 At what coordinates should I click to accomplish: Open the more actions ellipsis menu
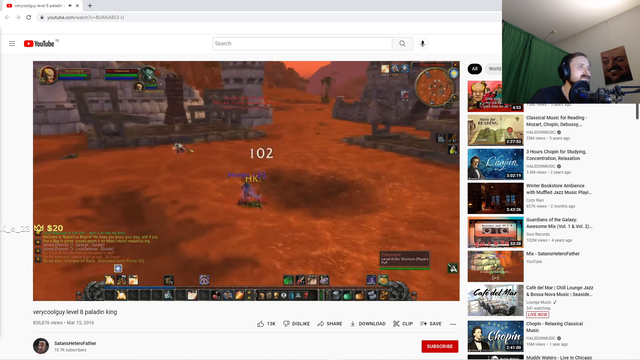(x=453, y=324)
